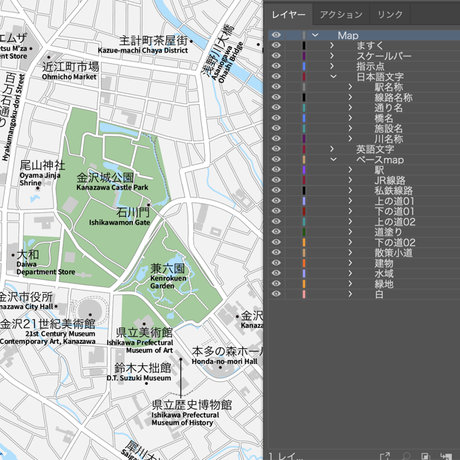Click the D.T. Suzuki Museum location dot
Image resolution: width=460 pixels, height=460 pixels.
pos(146,383)
